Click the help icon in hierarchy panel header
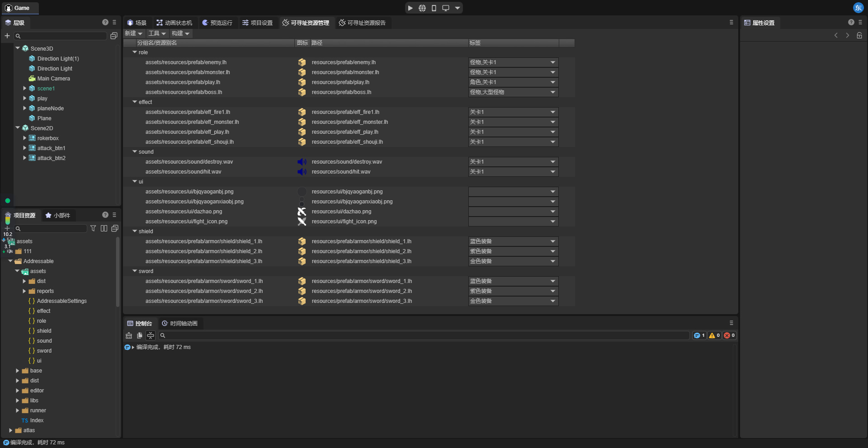This screenshot has height=448, width=868. [105, 22]
